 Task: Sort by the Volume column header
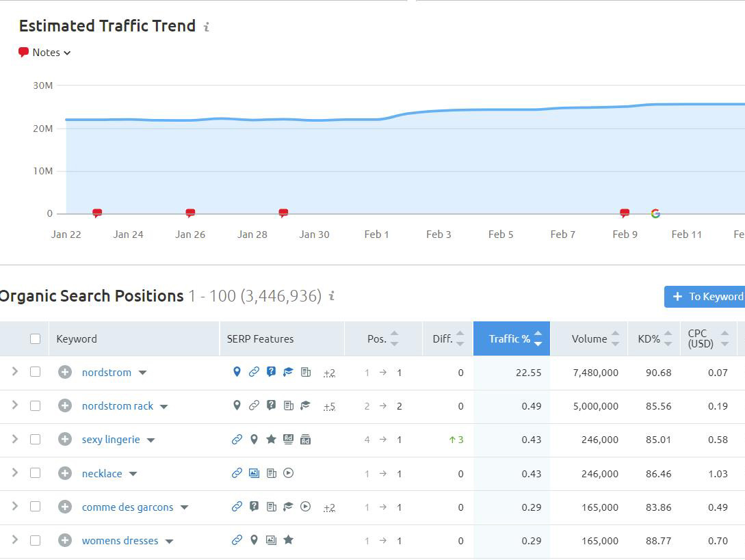(x=588, y=338)
